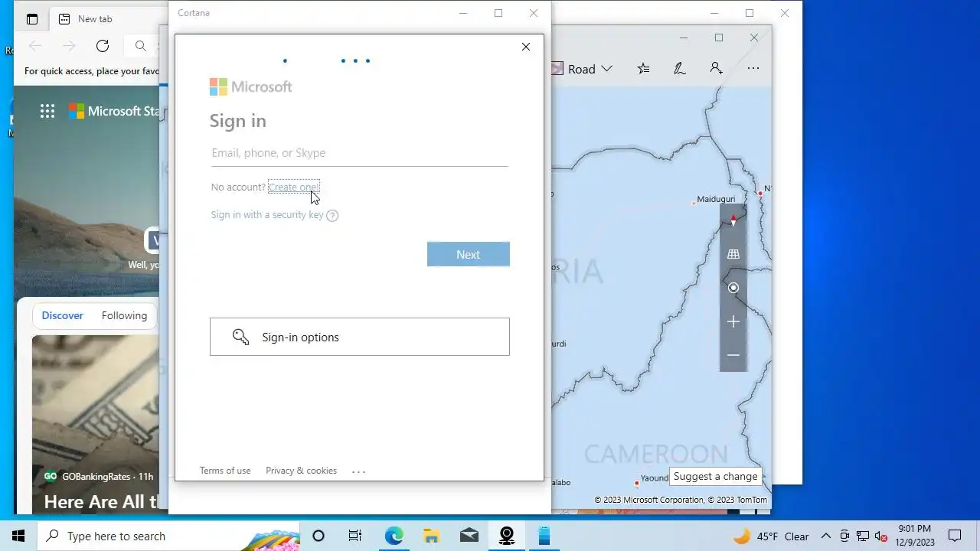
Task: Open the GOBankingRates news article thumbnail
Action: (95, 425)
